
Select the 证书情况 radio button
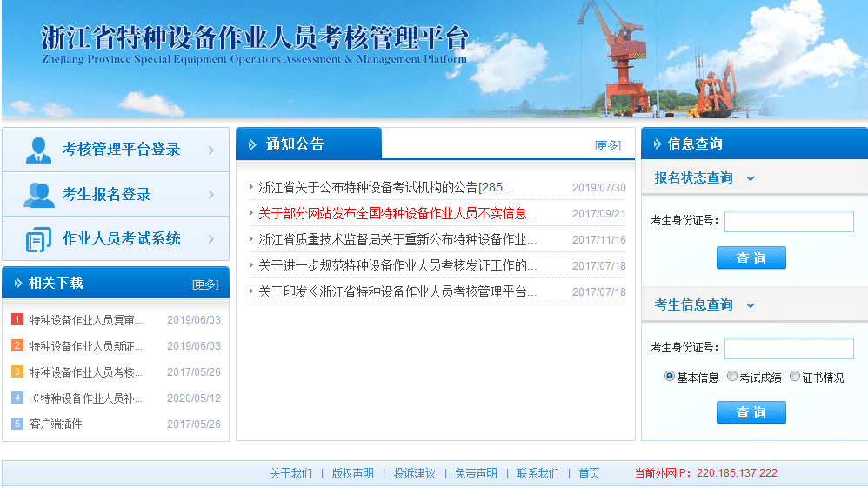click(x=795, y=377)
